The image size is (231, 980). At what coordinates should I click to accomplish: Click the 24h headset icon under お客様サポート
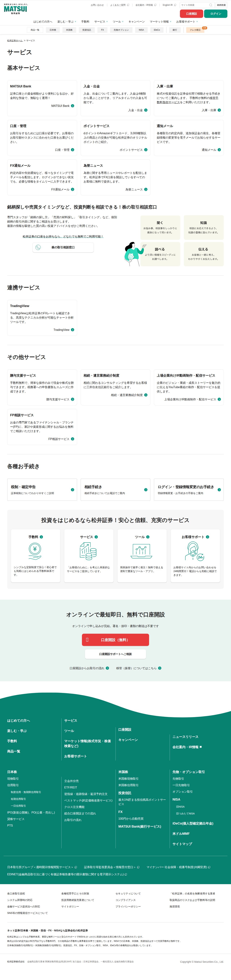point(195,551)
